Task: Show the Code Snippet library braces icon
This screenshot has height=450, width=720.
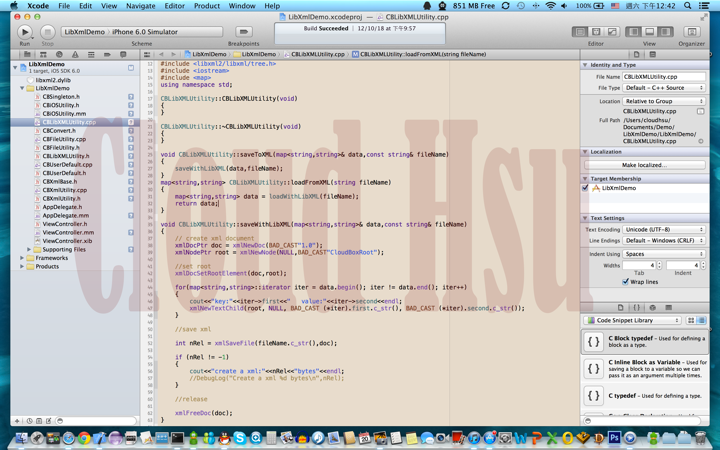Action: [636, 307]
